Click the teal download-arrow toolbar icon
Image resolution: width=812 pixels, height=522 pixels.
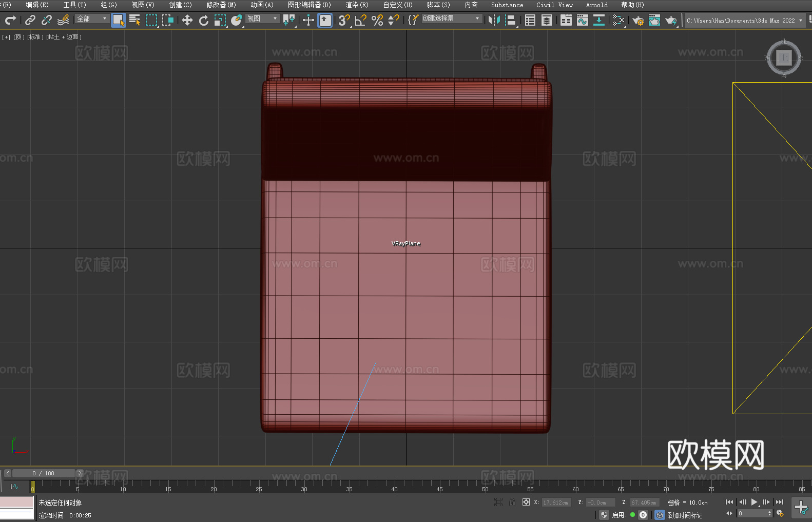click(x=599, y=20)
